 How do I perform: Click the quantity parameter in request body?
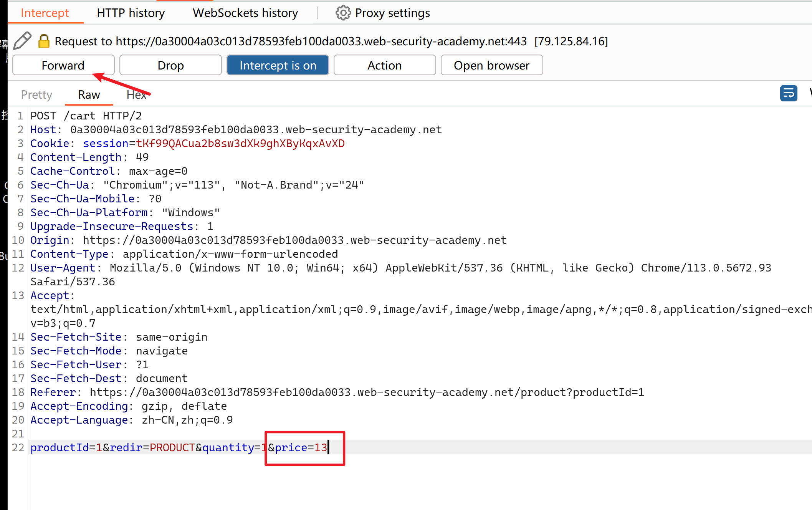(x=234, y=447)
